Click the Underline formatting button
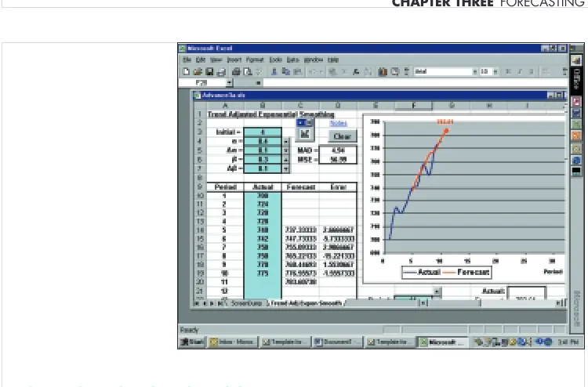 click(532, 71)
